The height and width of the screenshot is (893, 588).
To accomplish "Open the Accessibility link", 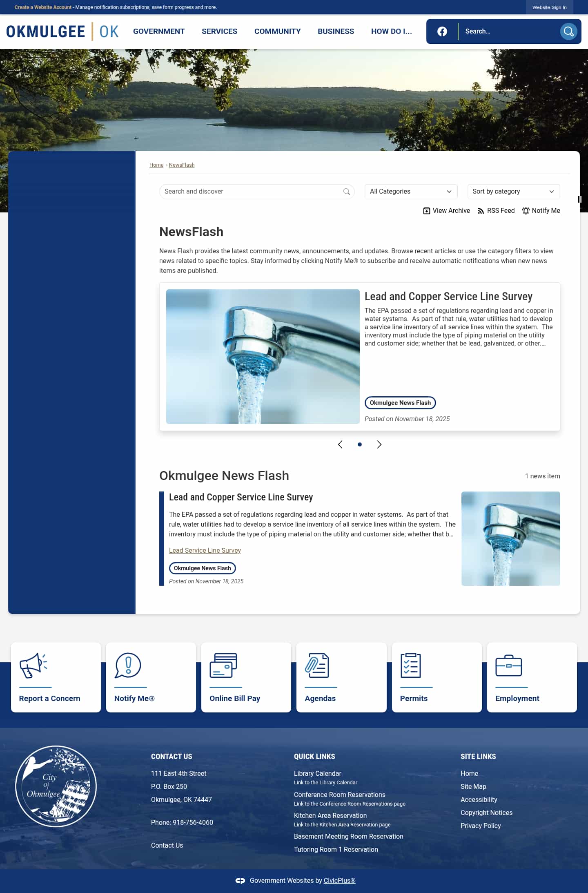I will [479, 800].
